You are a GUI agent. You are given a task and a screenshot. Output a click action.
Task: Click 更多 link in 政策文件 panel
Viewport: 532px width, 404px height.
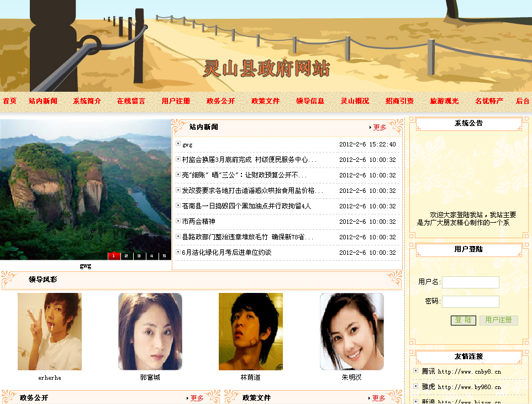tap(378, 398)
